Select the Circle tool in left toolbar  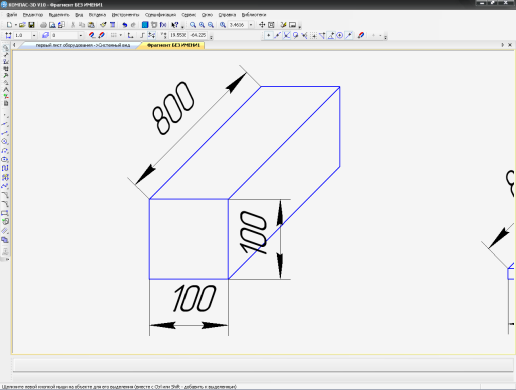[x=5, y=142]
